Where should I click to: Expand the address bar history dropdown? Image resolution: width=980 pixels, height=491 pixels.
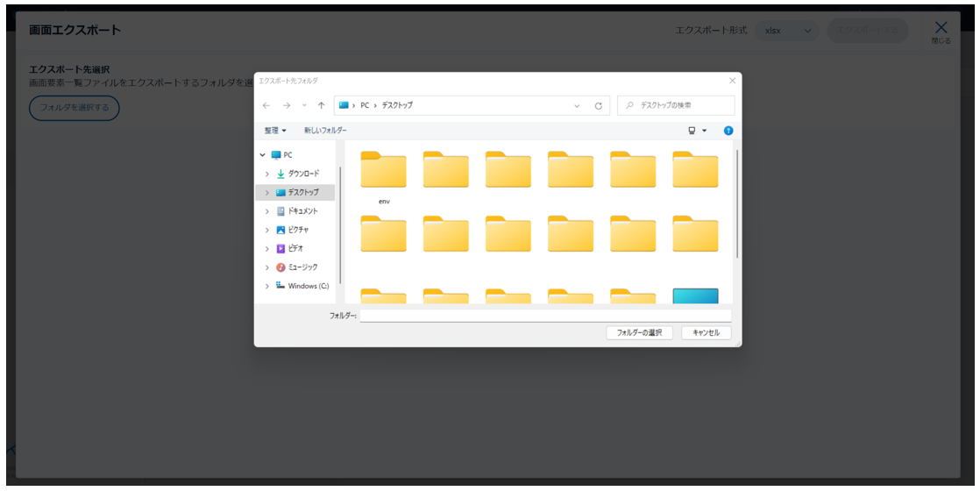(577, 105)
